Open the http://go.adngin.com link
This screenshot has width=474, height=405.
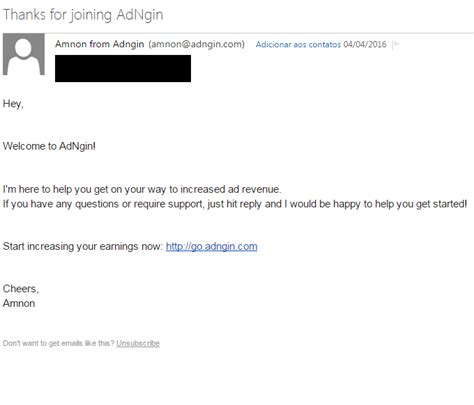pyautogui.click(x=211, y=246)
